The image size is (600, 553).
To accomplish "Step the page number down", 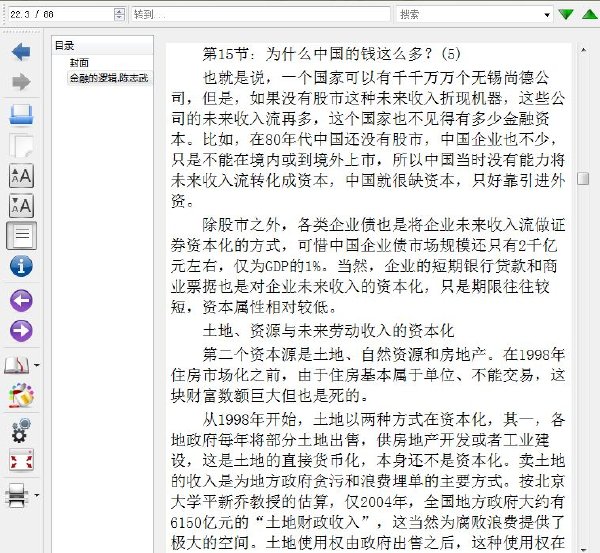I will click(x=119, y=18).
